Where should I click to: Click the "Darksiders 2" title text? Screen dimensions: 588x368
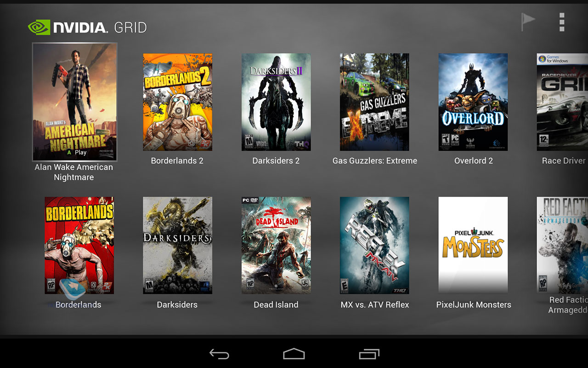pyautogui.click(x=276, y=161)
